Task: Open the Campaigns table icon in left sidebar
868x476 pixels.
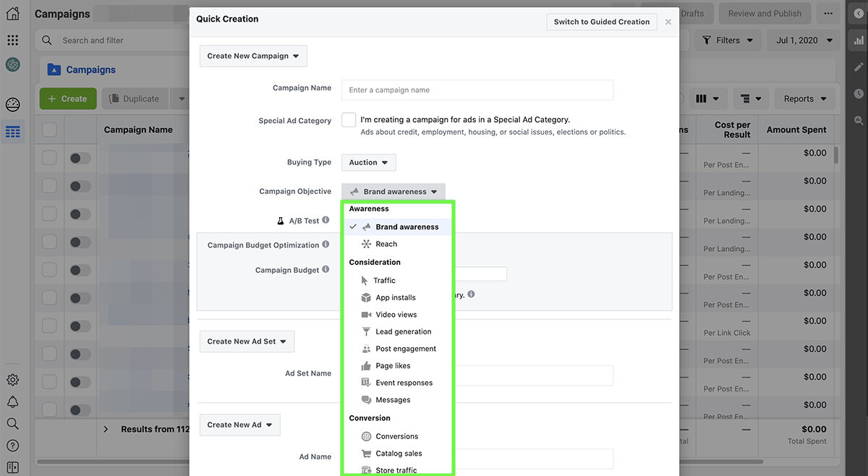Action: 13,130
